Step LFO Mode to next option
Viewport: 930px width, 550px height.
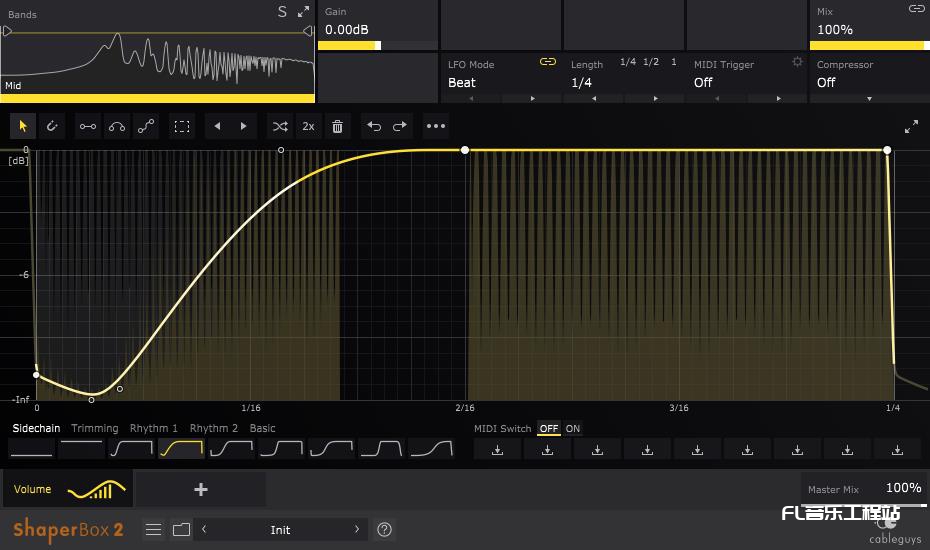click(x=532, y=98)
